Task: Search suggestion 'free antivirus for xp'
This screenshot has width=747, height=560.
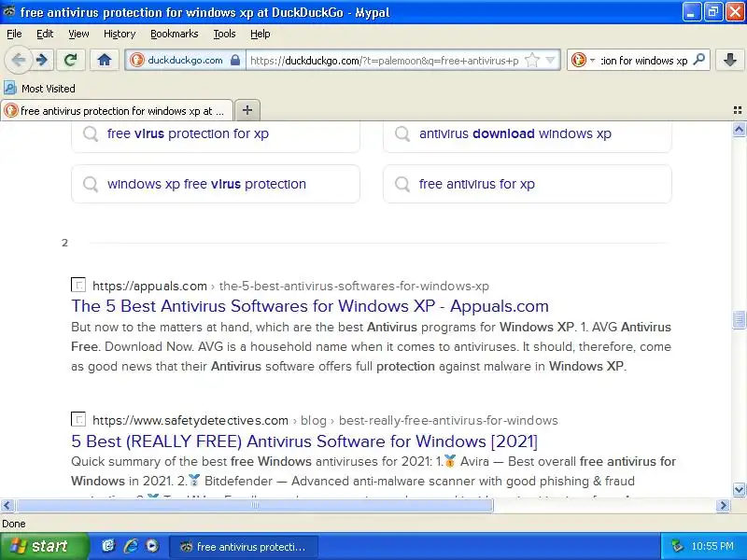Action: click(528, 184)
